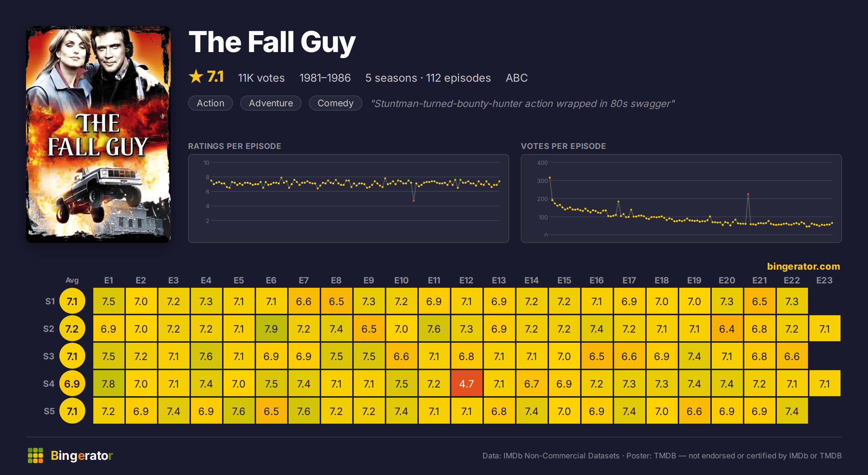The image size is (868, 475).
Task: Click the Bingerator grid logo icon
Action: click(35, 455)
